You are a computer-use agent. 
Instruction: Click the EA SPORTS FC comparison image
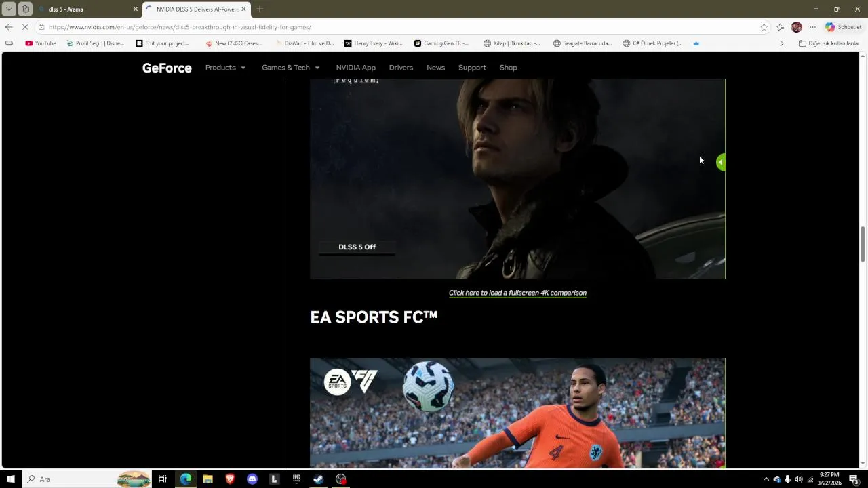[517, 413]
